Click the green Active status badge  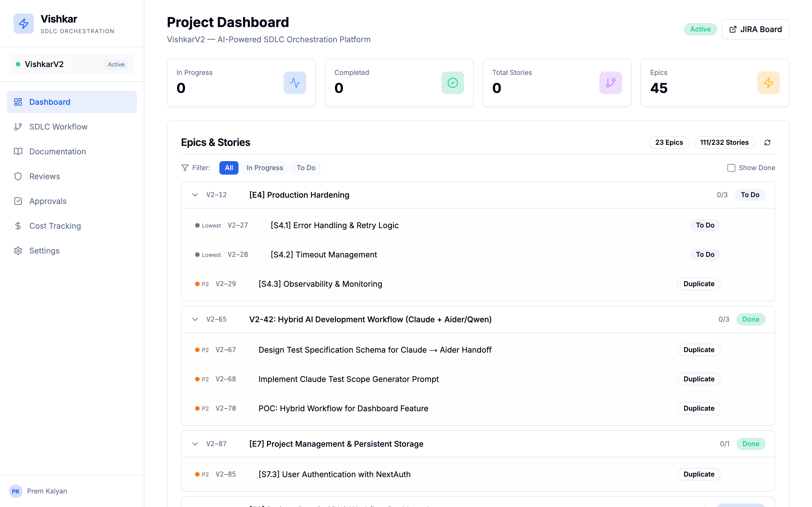700,29
